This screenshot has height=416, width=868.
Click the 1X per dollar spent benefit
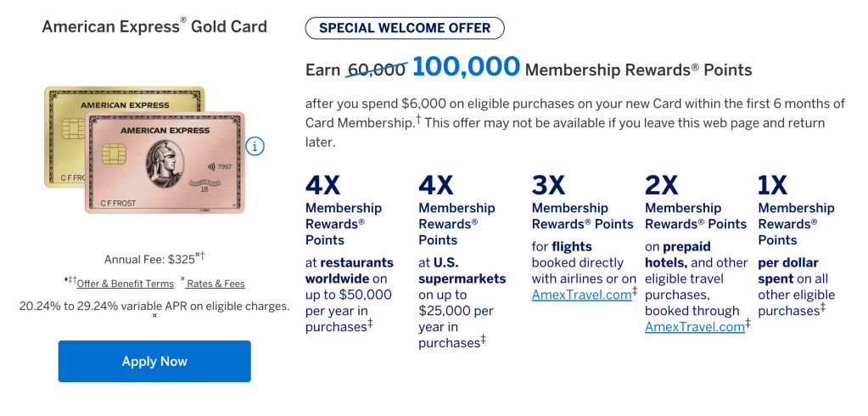click(796, 246)
